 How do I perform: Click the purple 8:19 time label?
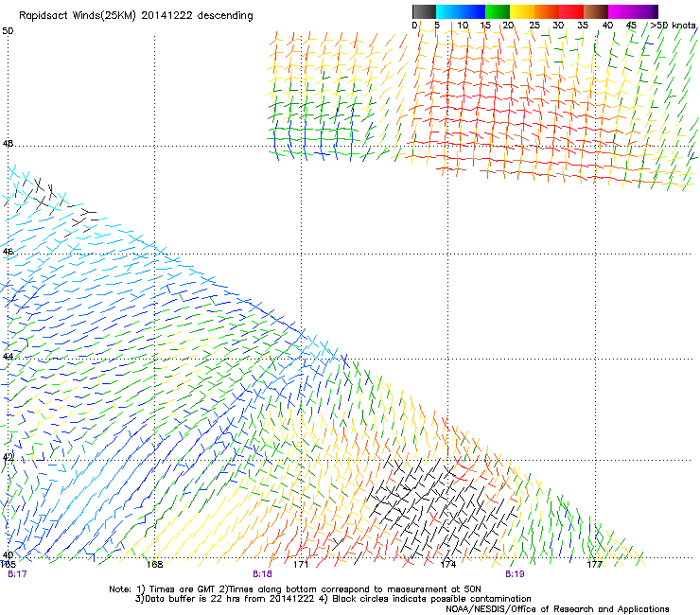[515, 574]
